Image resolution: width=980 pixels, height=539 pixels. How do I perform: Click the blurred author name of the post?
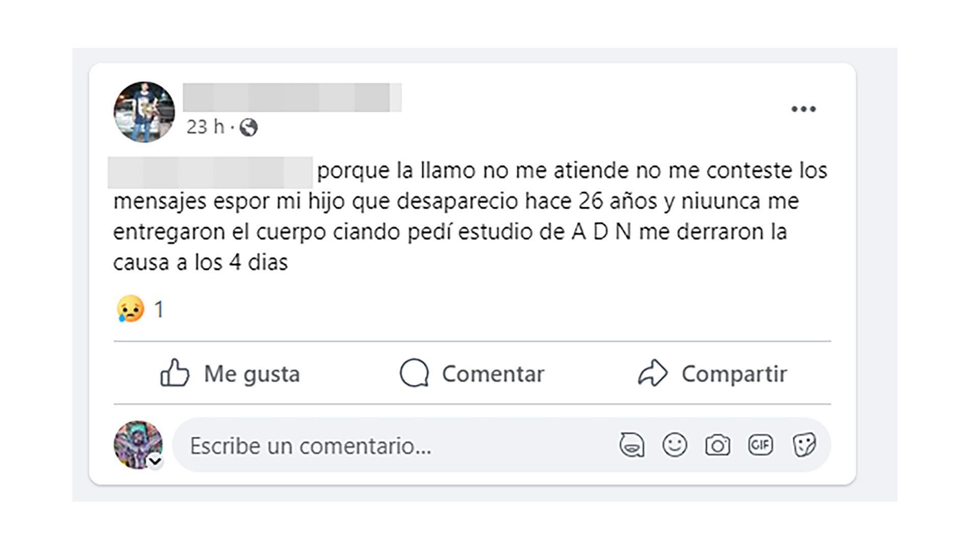tap(293, 95)
